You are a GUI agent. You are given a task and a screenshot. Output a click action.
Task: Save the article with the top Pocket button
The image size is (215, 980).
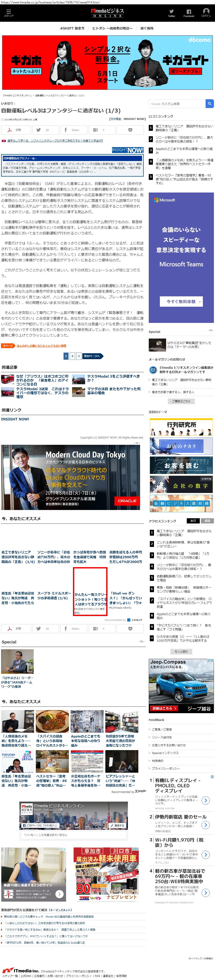tap(131, 130)
